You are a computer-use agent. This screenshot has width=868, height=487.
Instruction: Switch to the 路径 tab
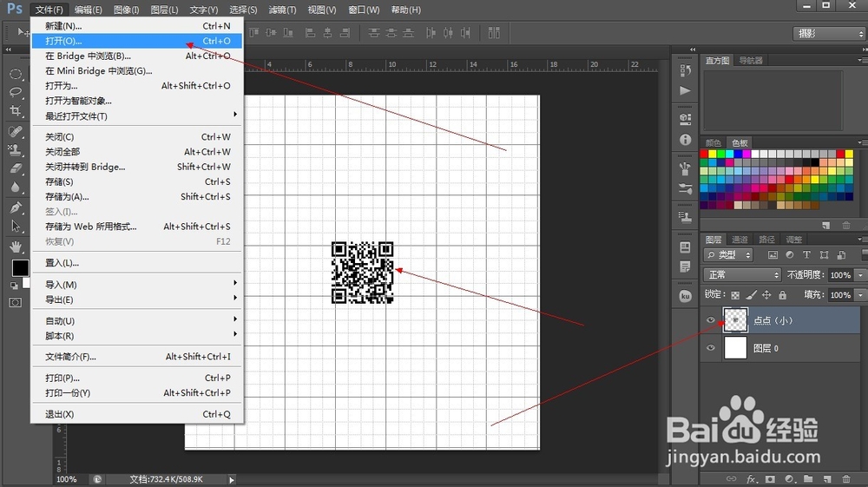766,239
